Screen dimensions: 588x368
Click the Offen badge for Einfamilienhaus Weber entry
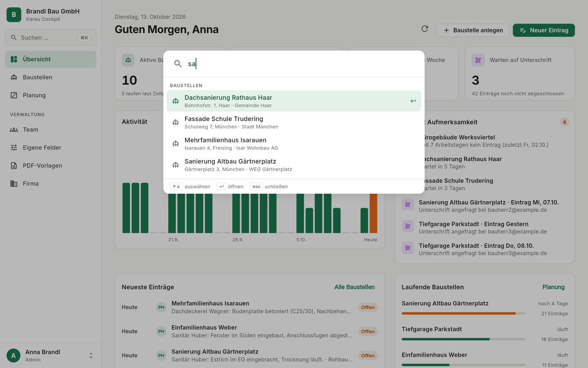(x=368, y=332)
